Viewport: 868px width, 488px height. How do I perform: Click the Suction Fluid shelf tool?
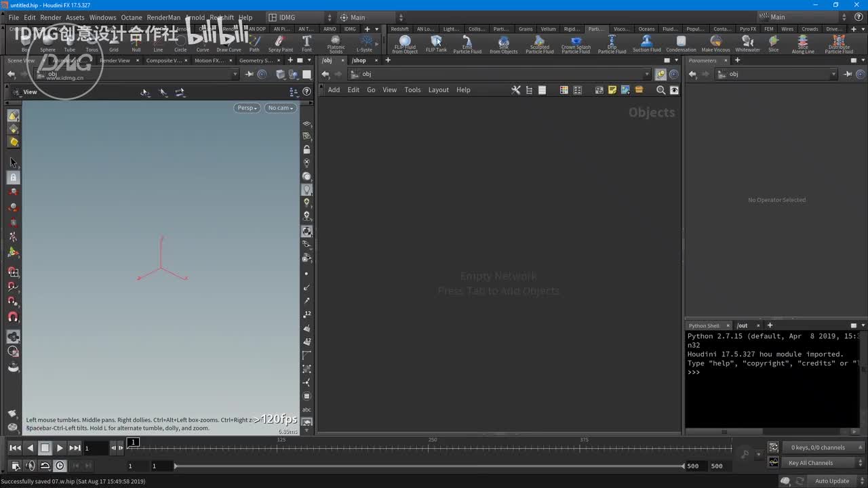[x=646, y=44]
